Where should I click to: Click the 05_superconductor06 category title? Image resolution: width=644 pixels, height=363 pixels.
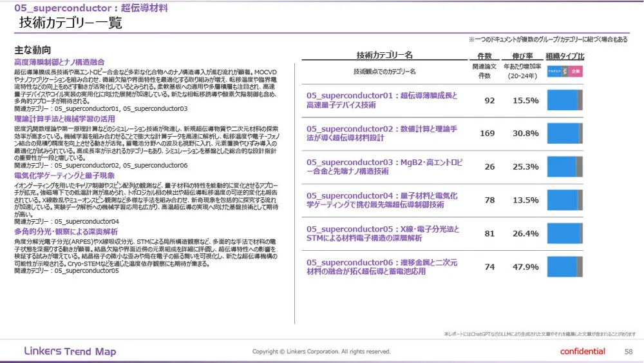pos(382,266)
